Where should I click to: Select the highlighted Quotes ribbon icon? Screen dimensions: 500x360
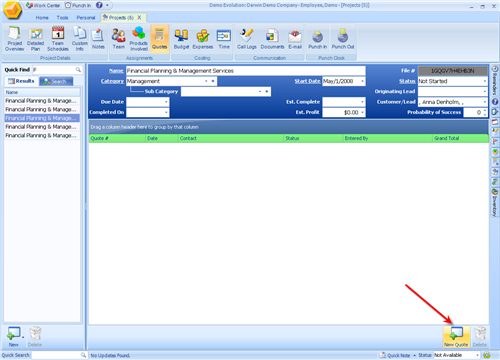click(159, 39)
